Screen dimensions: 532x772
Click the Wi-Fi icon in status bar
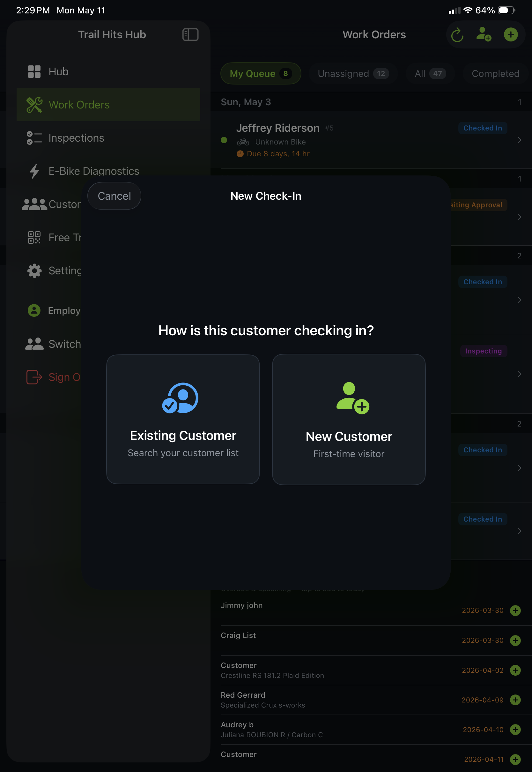(468, 10)
